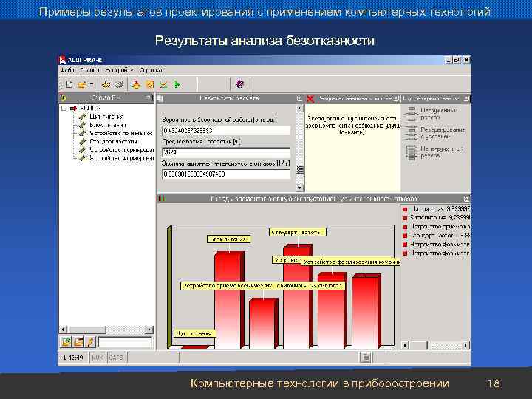This screenshot has height=399, width=532.
Task: Click the green arrow run calculation icon
Action: coord(177,84)
